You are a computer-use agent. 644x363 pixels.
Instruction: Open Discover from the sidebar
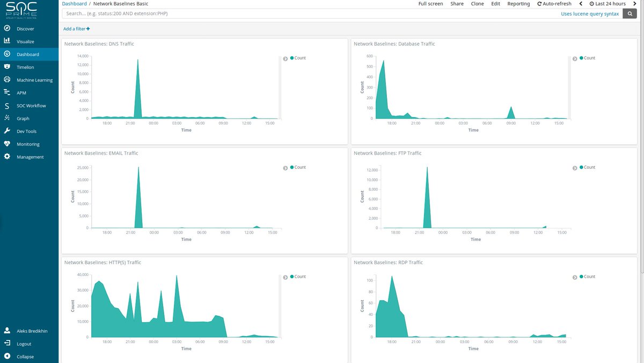click(x=25, y=28)
